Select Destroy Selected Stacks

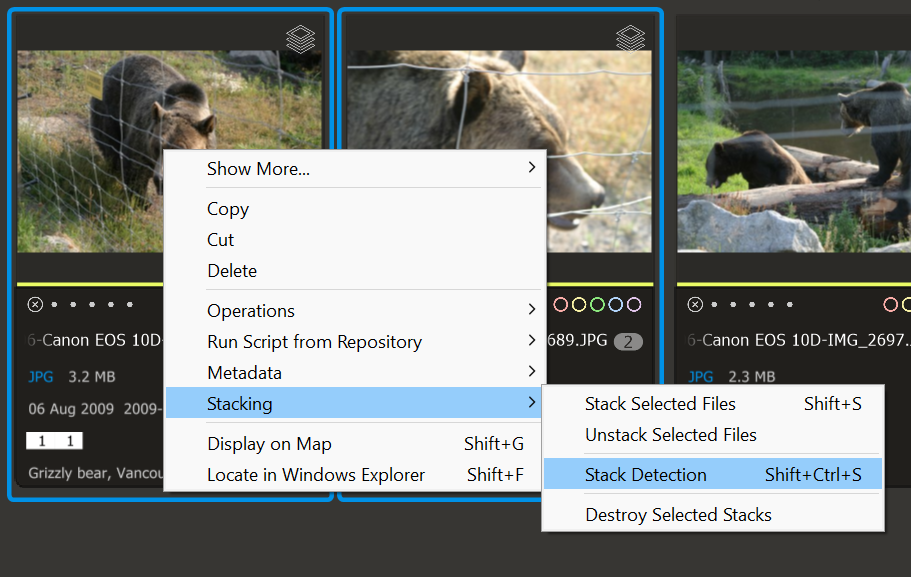coord(713,515)
